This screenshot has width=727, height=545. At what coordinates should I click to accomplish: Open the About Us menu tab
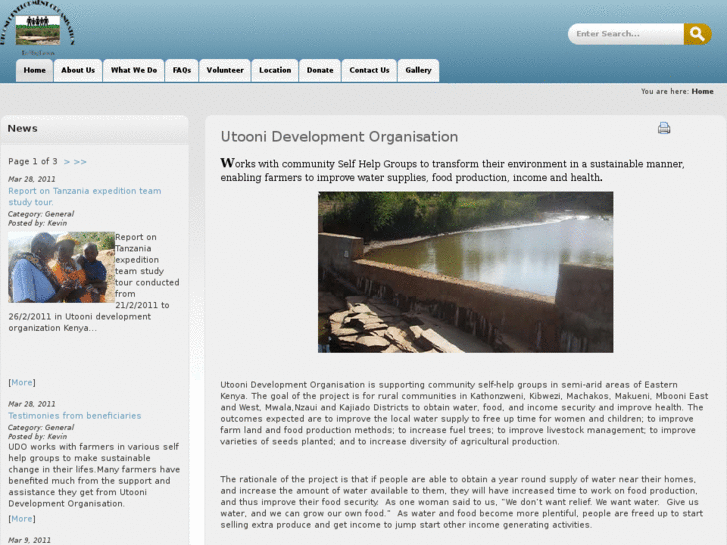coord(78,71)
